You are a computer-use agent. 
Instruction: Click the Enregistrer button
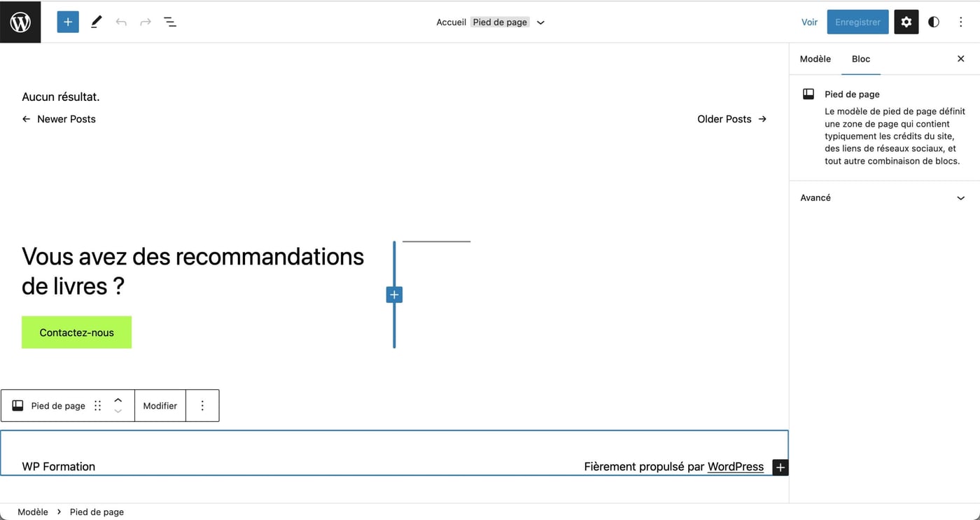tap(857, 22)
